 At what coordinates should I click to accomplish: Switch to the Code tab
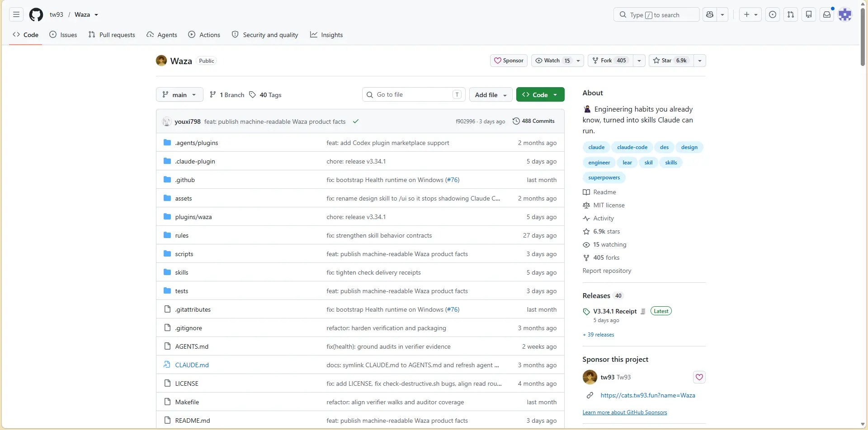tap(26, 35)
